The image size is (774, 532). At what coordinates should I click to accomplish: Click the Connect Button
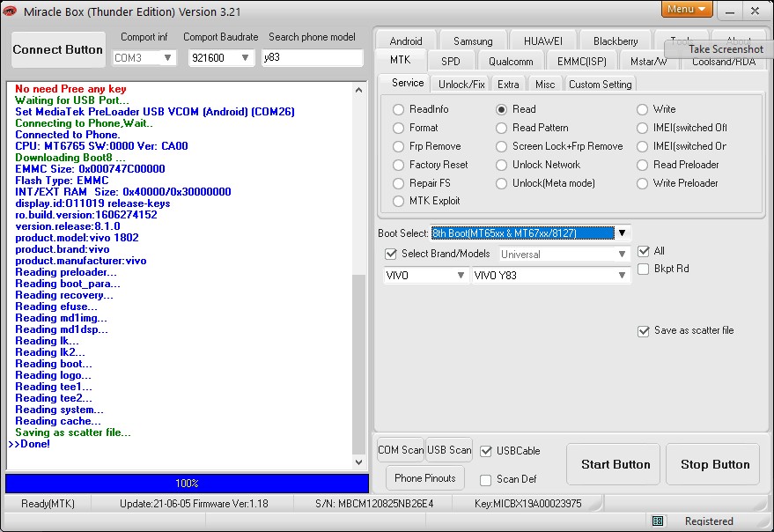click(58, 49)
